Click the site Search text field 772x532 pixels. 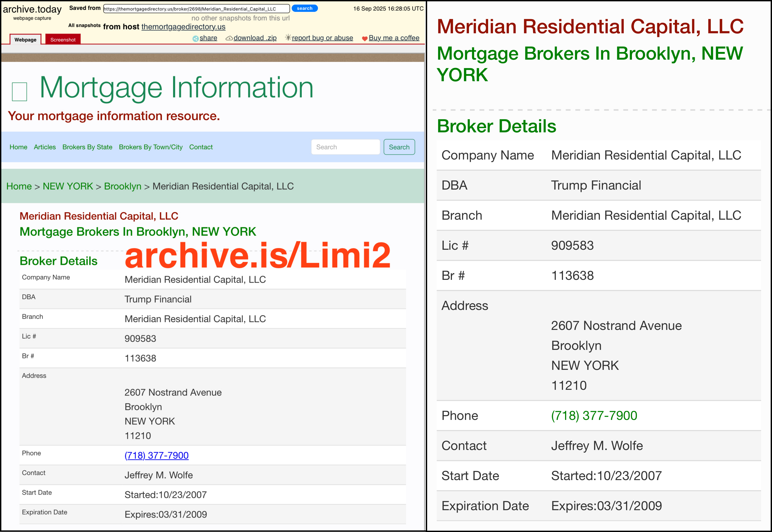click(x=345, y=147)
